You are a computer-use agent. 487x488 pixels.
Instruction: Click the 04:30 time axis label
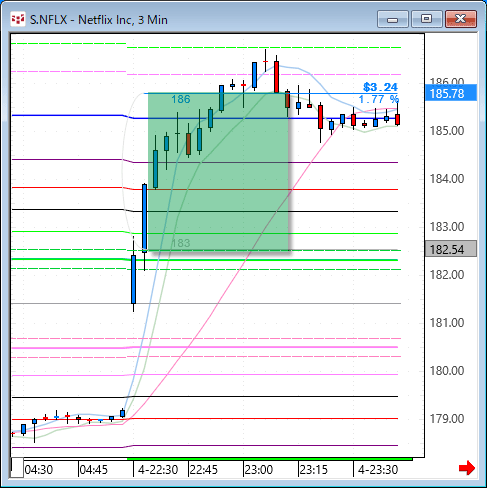(x=39, y=470)
